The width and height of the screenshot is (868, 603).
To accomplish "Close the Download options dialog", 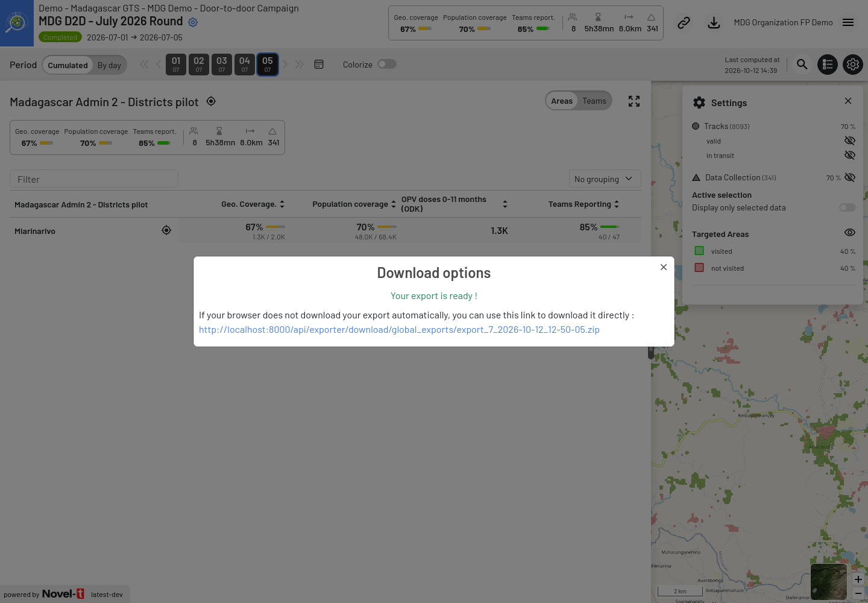I will point(664,267).
